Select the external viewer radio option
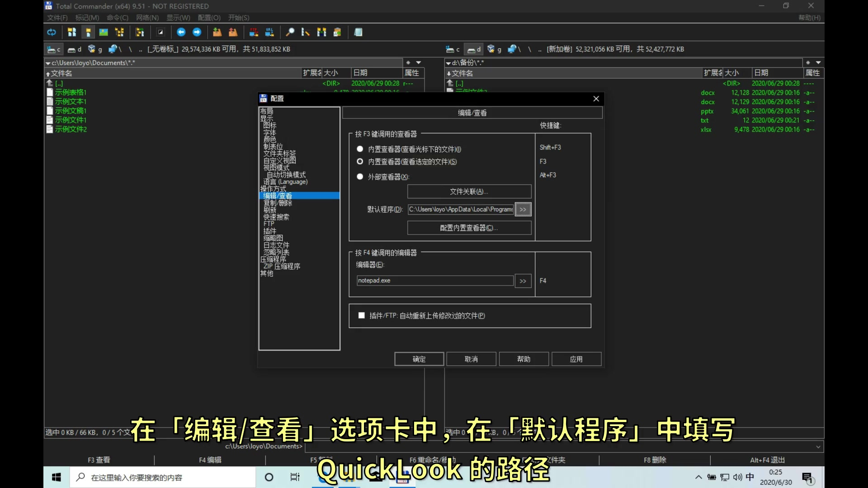 [x=360, y=177]
